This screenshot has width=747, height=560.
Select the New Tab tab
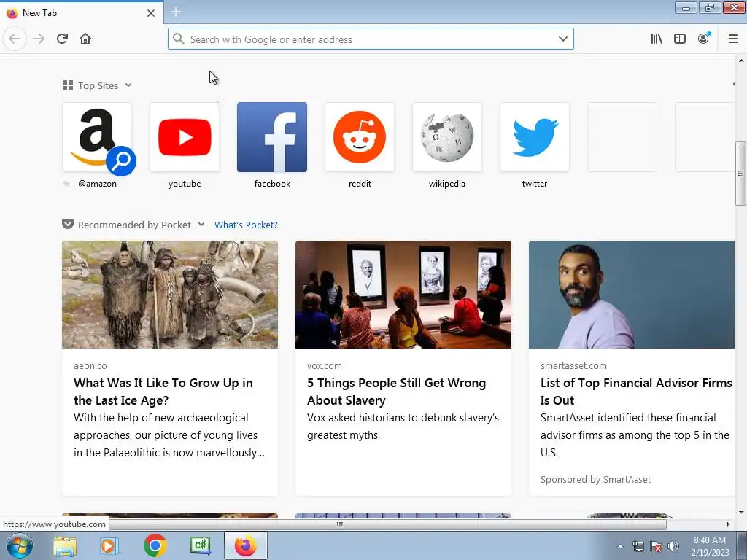(81, 13)
